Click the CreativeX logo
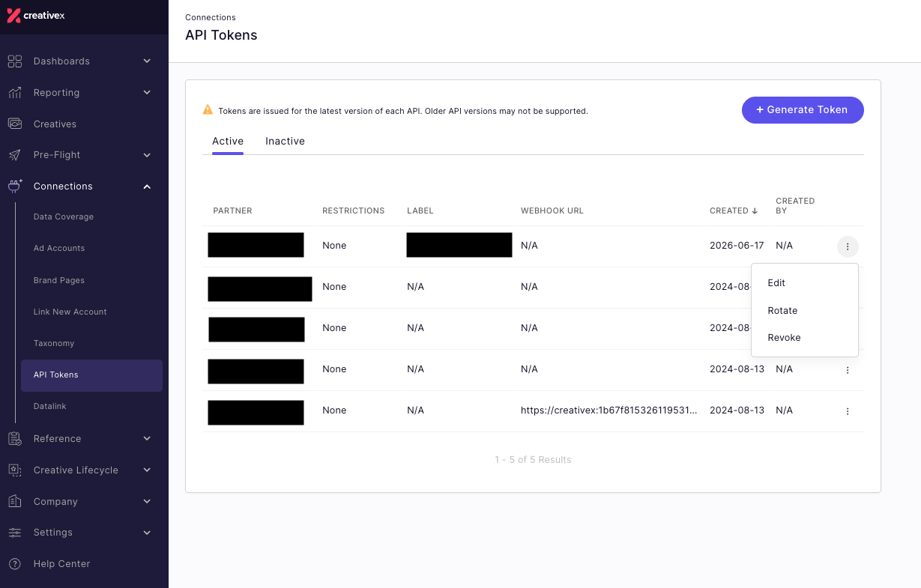 click(x=36, y=16)
